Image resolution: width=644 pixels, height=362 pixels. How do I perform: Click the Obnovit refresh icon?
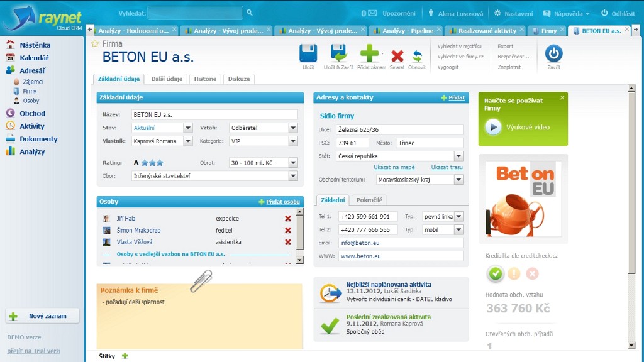[418, 56]
